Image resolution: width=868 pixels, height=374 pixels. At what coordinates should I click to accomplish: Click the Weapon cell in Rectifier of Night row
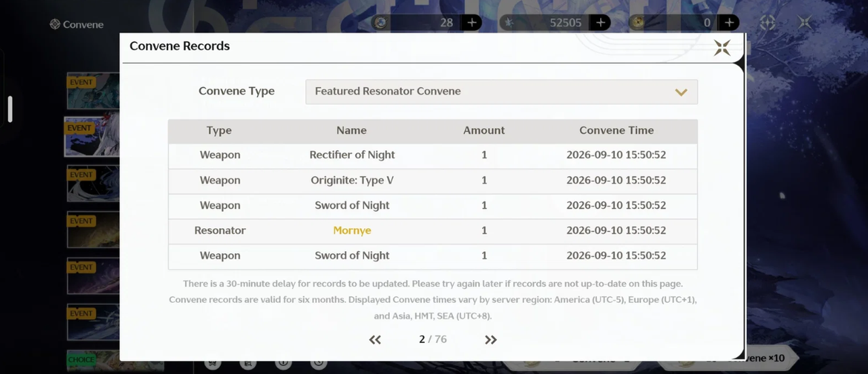[x=220, y=155]
